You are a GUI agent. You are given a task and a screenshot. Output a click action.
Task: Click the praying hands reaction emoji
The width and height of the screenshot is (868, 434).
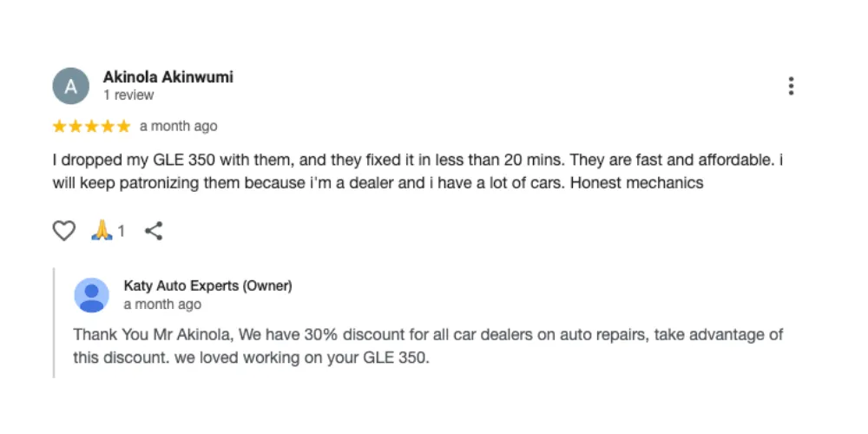click(102, 231)
